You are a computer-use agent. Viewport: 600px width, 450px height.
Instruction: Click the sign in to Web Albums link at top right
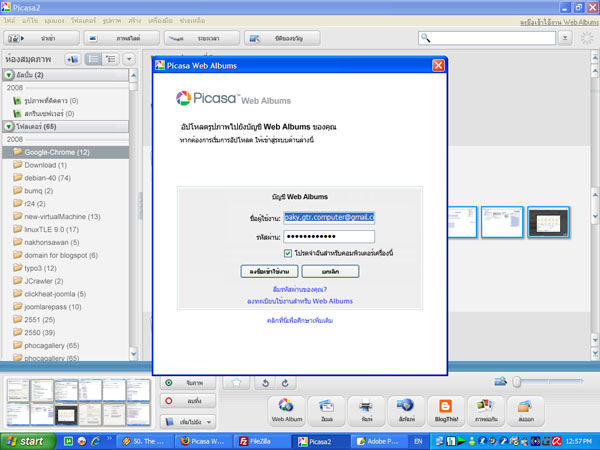(x=559, y=23)
